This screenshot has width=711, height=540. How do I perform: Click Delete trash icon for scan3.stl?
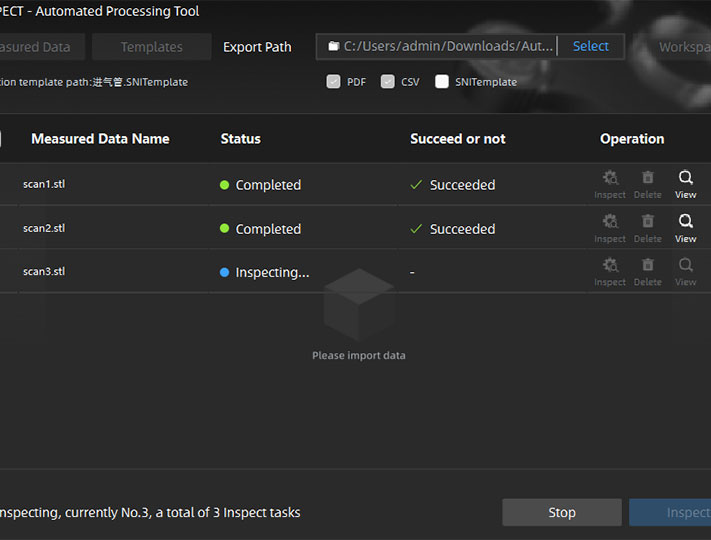tap(647, 267)
